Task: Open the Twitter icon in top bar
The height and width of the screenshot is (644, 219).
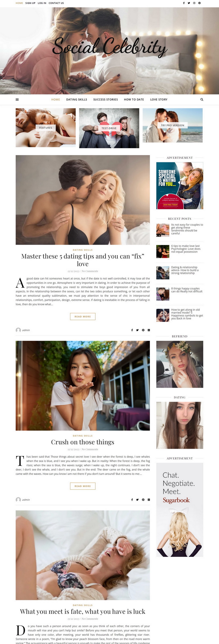Action: [x=189, y=3]
